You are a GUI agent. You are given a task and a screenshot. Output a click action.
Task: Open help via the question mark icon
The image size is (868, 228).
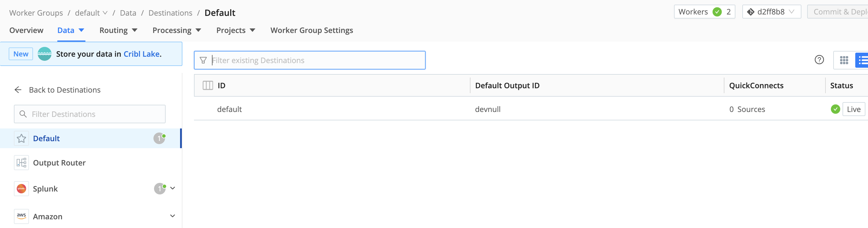[x=819, y=60]
